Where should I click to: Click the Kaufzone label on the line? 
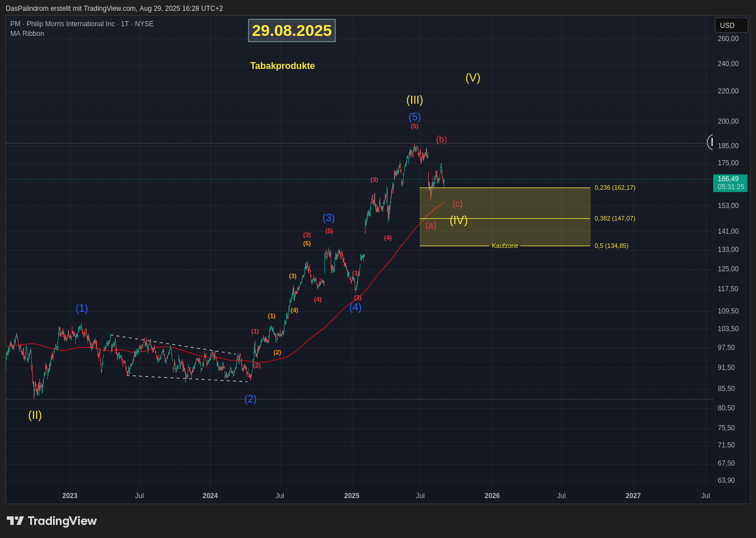pyautogui.click(x=505, y=246)
